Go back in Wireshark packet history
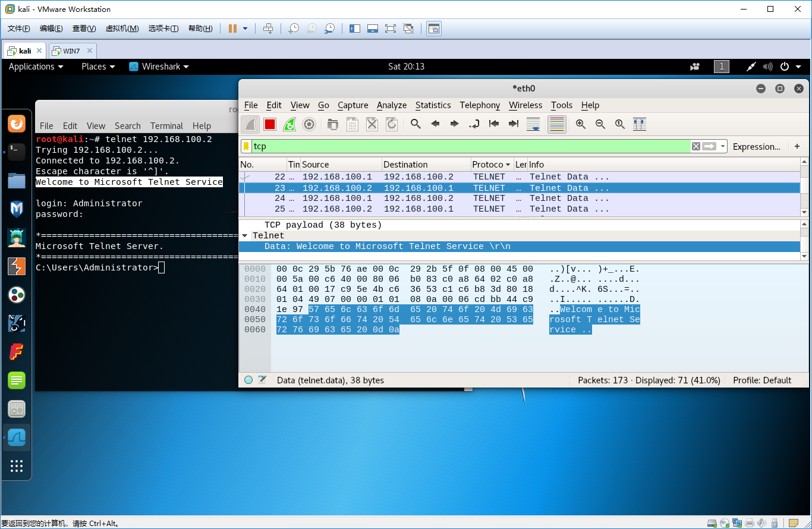Viewport: 812px width, 529px height. coord(435,124)
